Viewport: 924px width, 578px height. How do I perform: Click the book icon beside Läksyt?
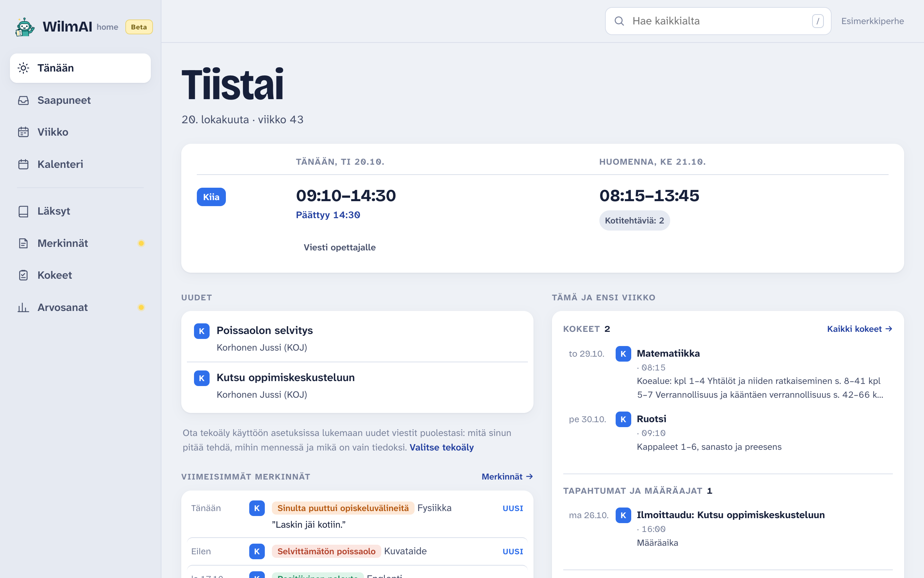point(23,211)
